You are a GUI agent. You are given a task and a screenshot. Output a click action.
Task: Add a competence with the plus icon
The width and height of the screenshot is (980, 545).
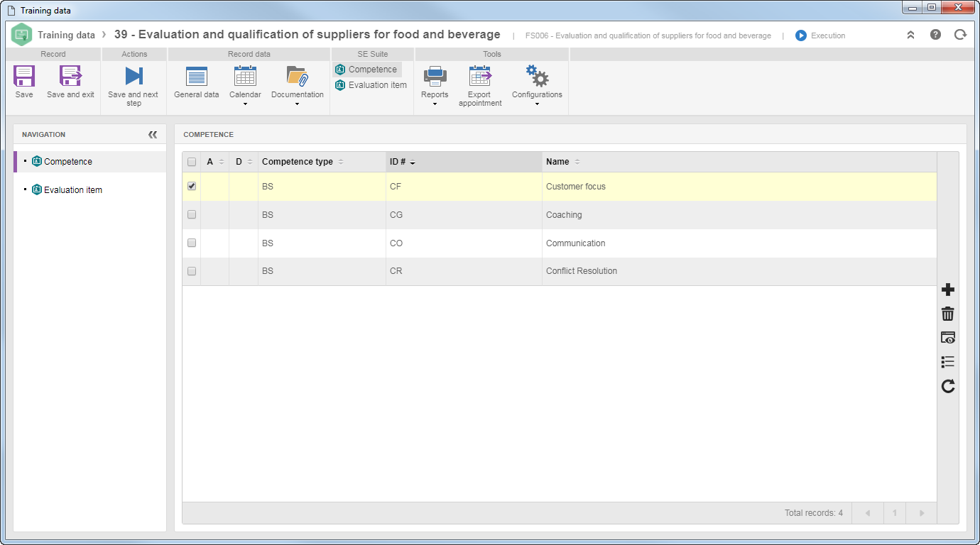(x=947, y=290)
